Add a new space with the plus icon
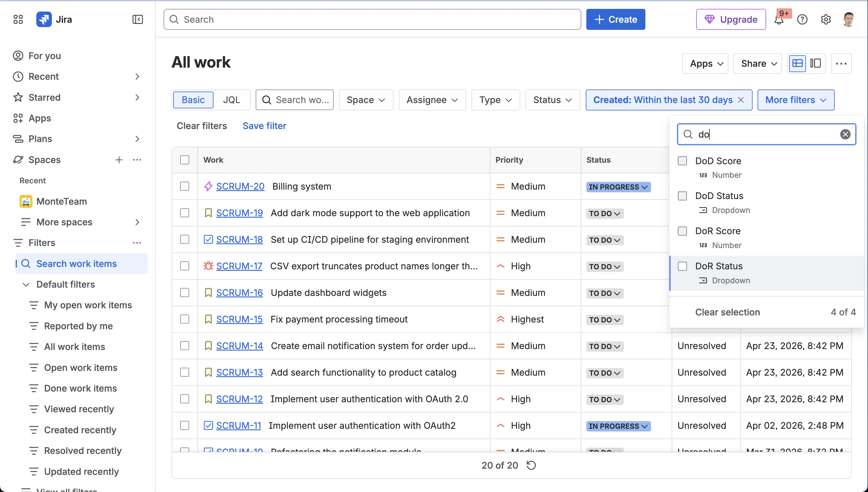The height and width of the screenshot is (492, 868). point(119,160)
